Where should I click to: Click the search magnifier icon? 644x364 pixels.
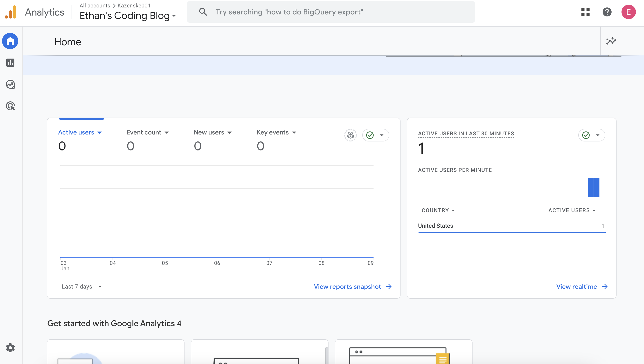(203, 12)
